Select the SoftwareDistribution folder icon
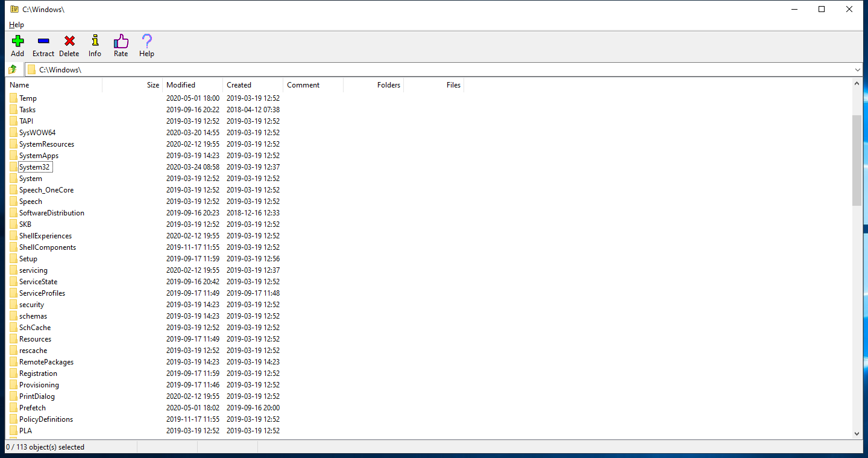This screenshot has height=458, width=868. click(13, 212)
